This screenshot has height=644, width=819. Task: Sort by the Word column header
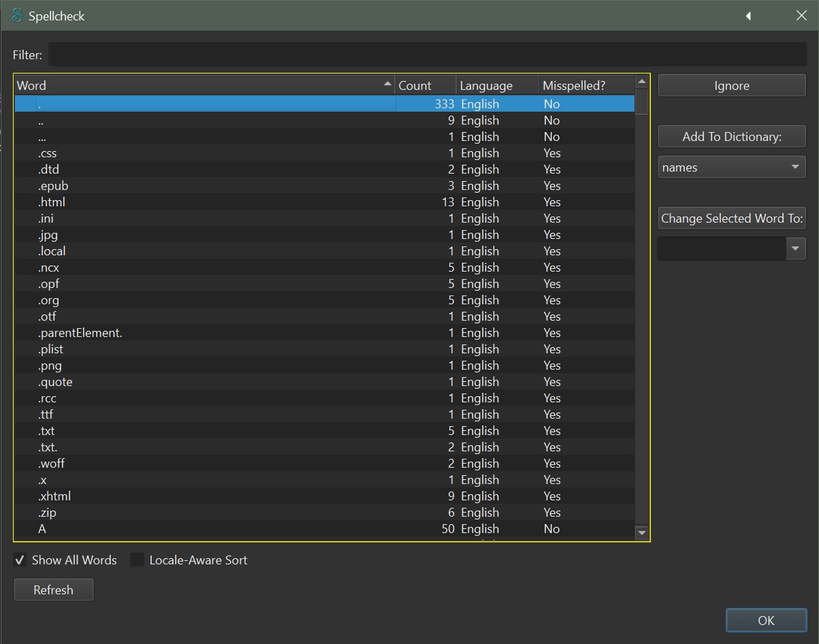tap(204, 85)
